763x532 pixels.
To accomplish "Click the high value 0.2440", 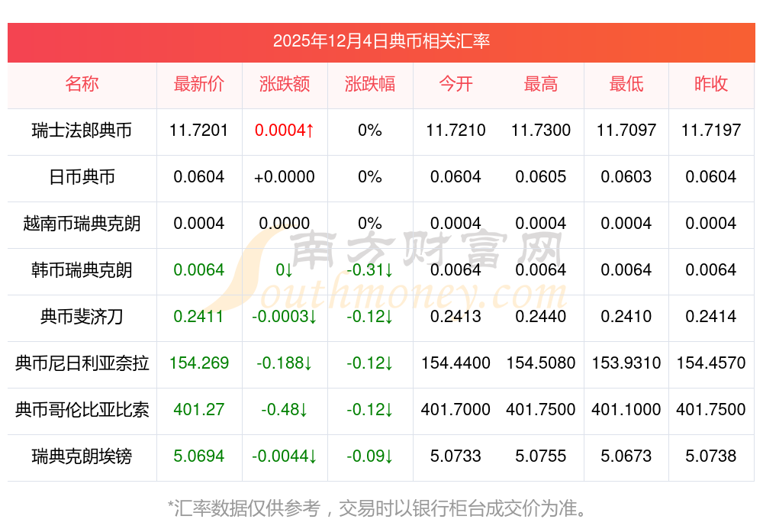I will point(541,317).
